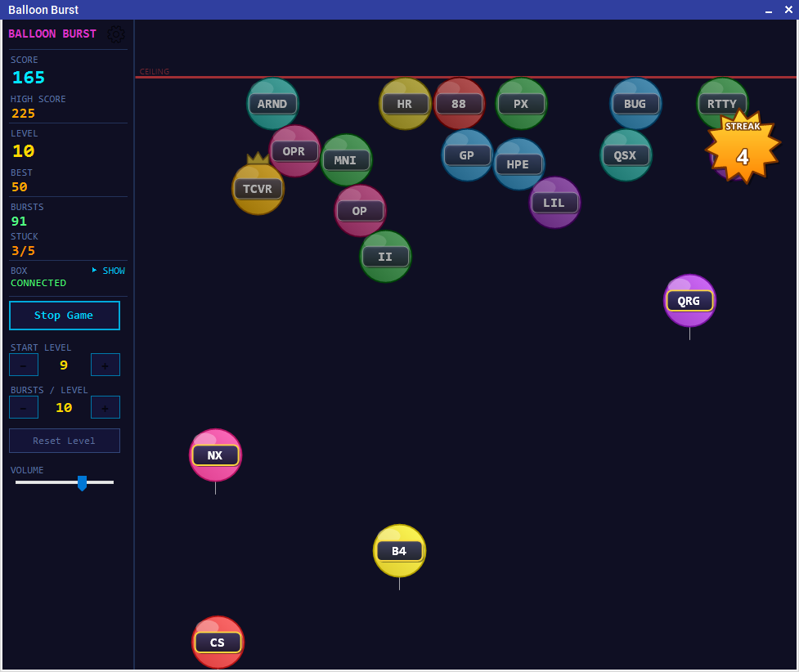Viewport: 799px width, 672px height.
Task: Click the HPE balloon
Action: click(518, 164)
